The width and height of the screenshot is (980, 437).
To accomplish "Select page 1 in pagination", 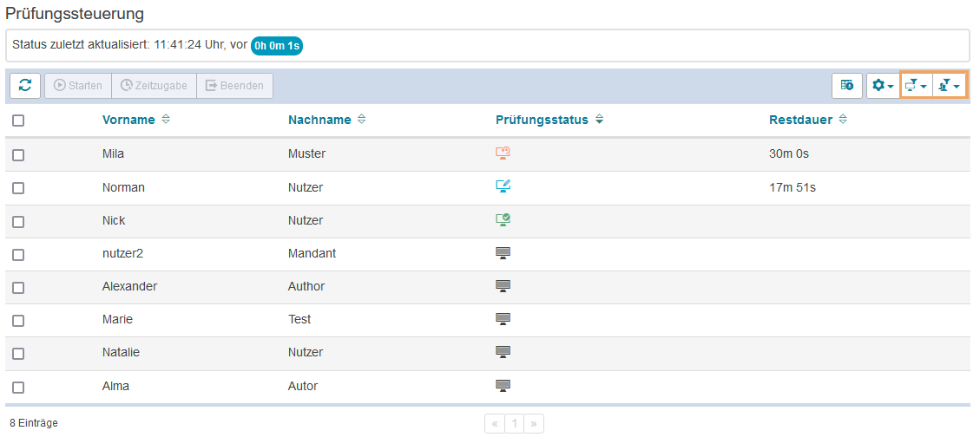I will click(515, 423).
